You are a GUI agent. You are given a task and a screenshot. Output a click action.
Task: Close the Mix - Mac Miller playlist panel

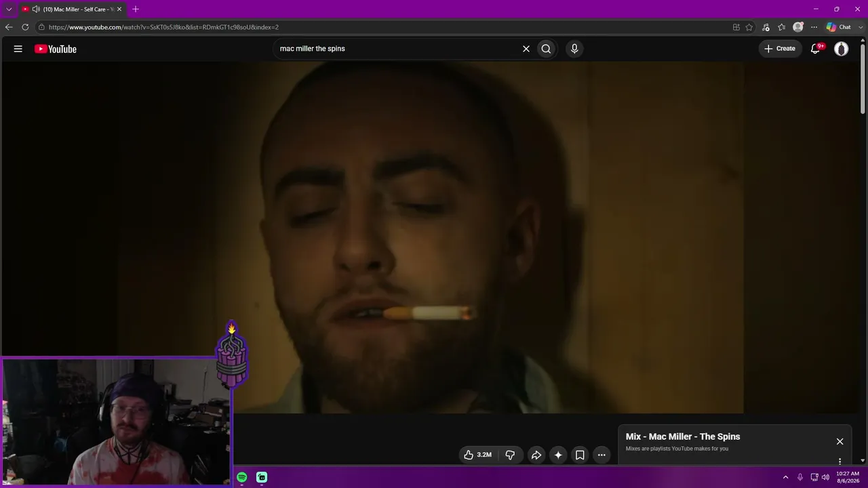[x=840, y=441]
